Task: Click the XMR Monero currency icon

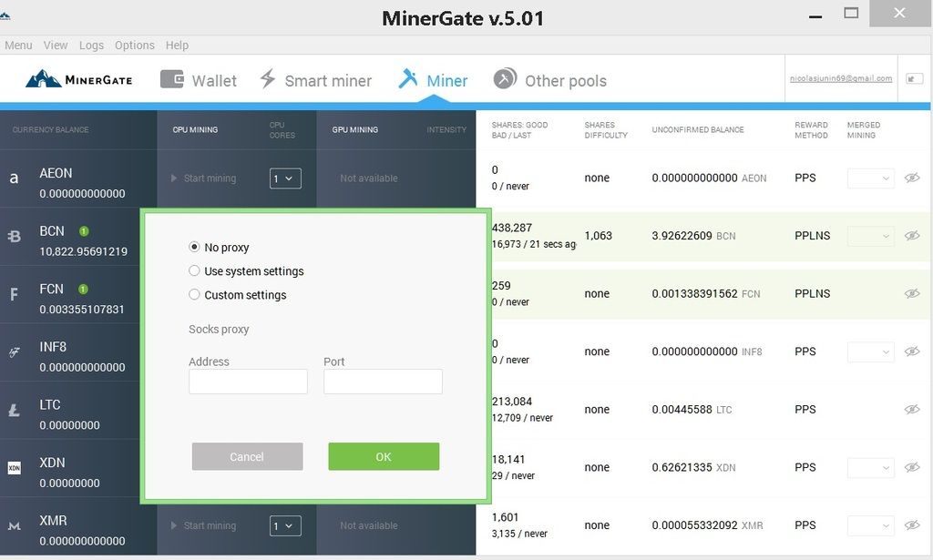Action: [15, 525]
